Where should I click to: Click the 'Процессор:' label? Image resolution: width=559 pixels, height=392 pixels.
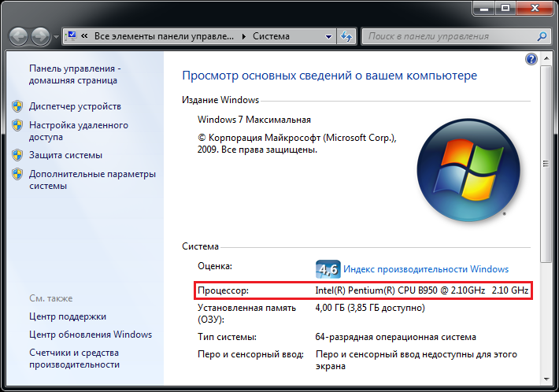223,290
